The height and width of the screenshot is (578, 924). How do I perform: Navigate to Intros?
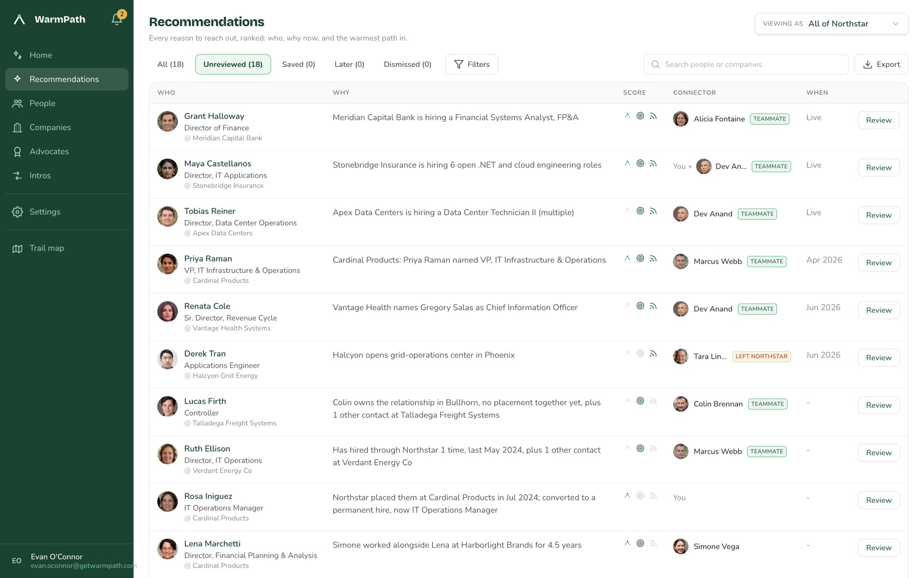(67, 176)
